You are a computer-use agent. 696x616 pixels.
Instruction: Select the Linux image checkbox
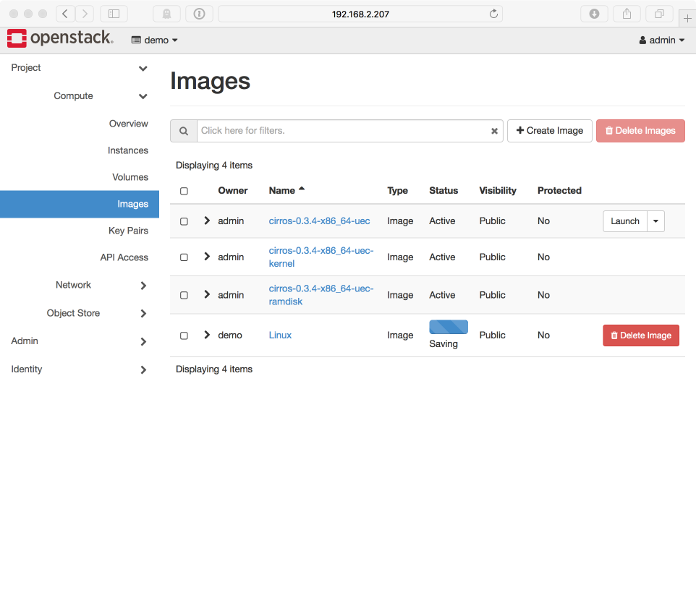184,335
